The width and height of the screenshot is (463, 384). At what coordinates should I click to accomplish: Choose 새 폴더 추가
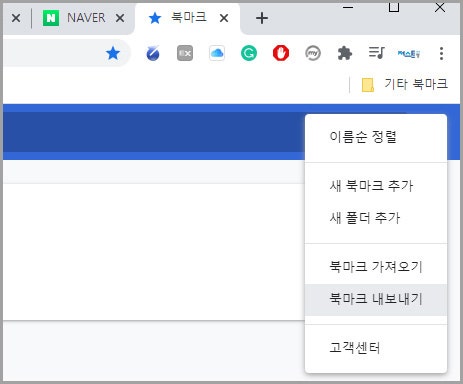coord(376,218)
